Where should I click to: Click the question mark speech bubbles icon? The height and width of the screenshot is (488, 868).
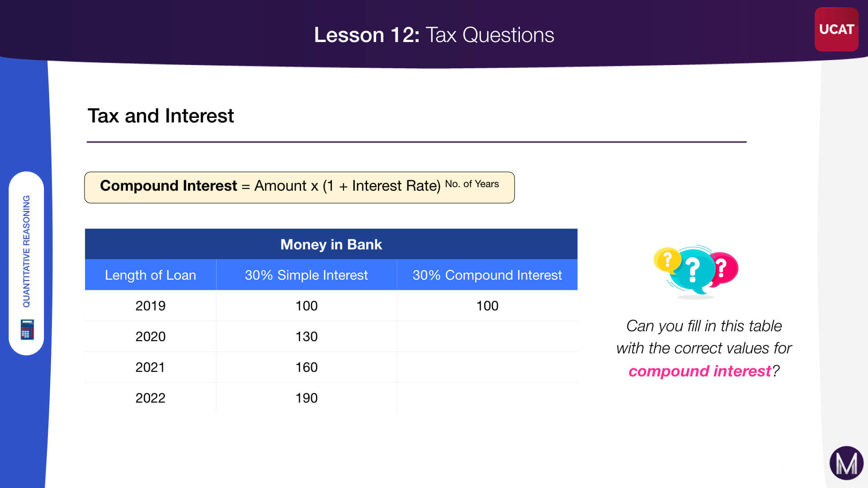[x=695, y=270]
